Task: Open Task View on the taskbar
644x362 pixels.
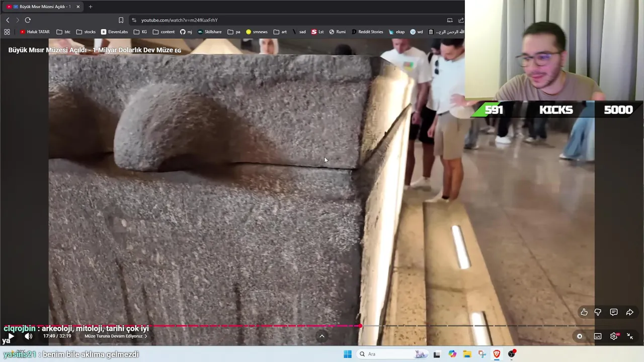Action: tap(437, 354)
